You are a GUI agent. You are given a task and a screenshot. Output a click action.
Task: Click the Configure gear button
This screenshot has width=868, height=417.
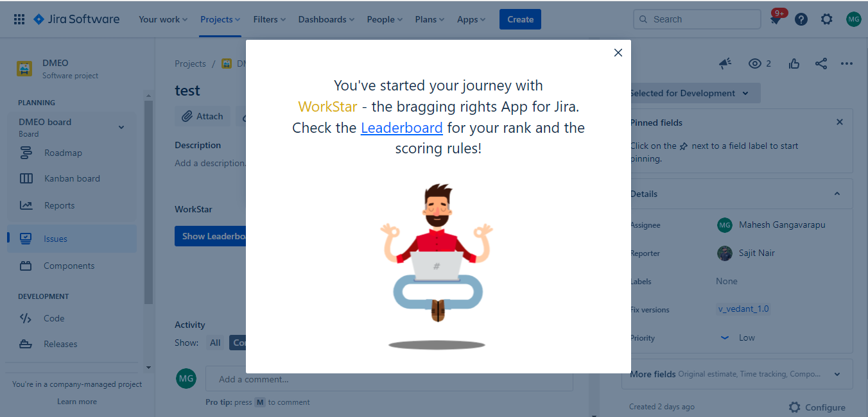click(x=817, y=407)
